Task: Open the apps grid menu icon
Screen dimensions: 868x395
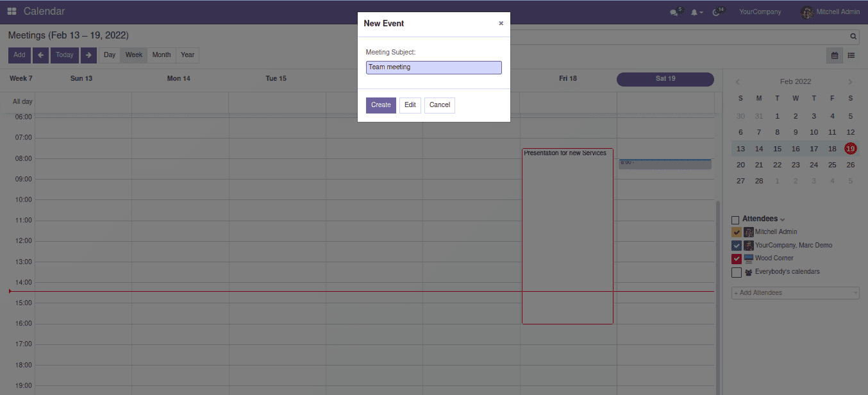Action: tap(12, 12)
